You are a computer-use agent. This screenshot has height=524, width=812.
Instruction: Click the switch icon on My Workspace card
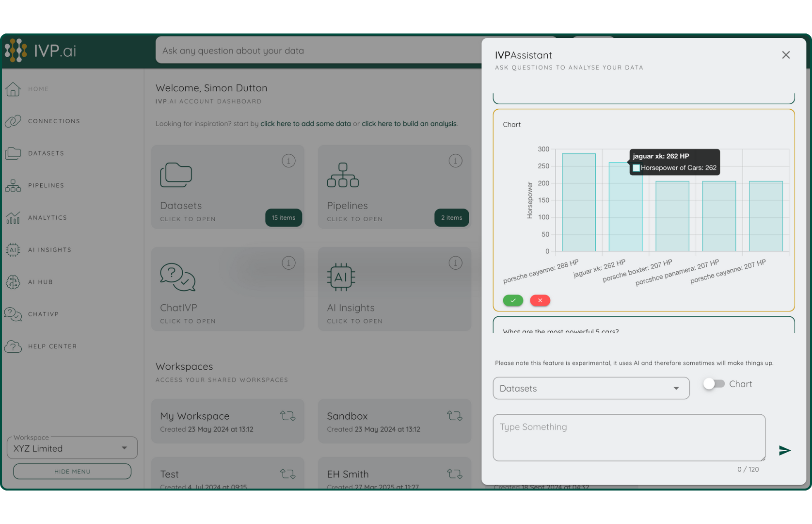(x=288, y=416)
